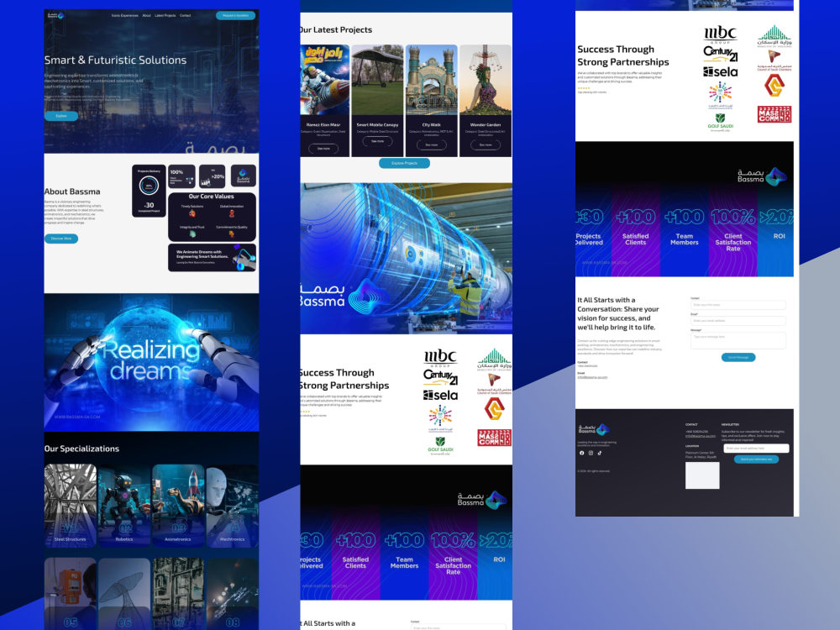The height and width of the screenshot is (630, 840).
Task: Open specialization card numbered 07
Action: [x=178, y=594]
